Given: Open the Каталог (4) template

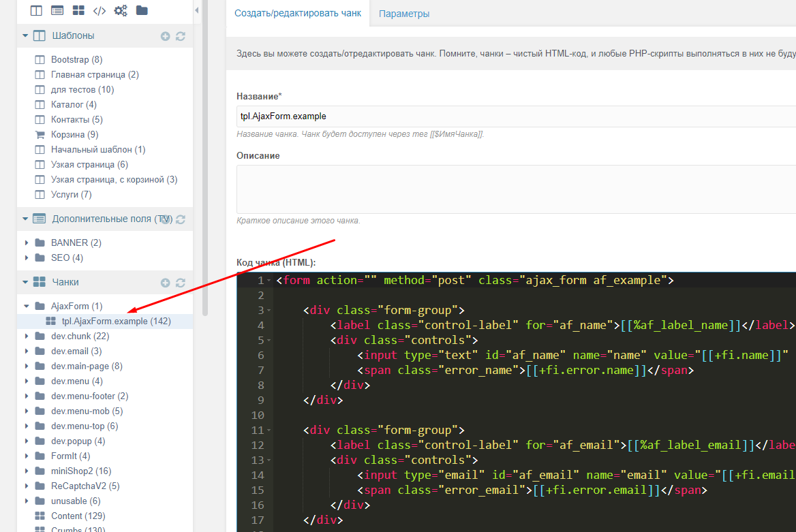Looking at the screenshot, I should (74, 105).
